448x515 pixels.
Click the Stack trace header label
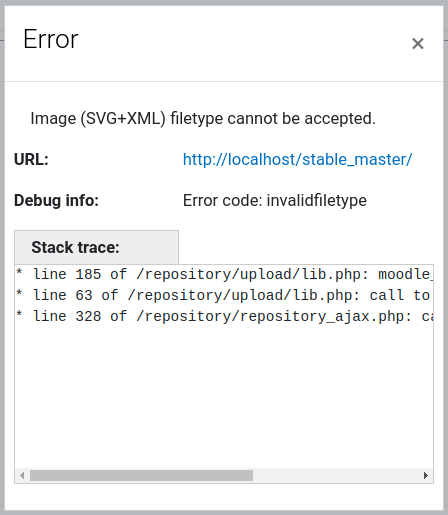point(75,247)
